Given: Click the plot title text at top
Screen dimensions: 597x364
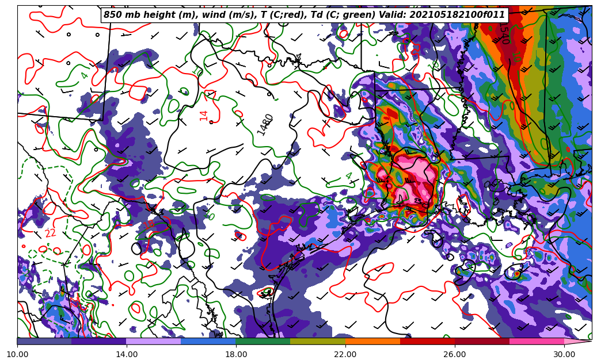Looking at the screenshot, I should [304, 15].
